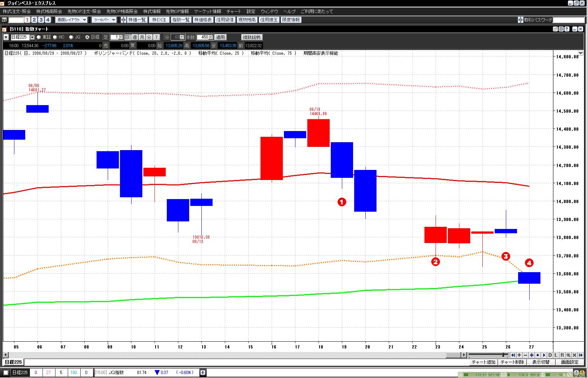Select the JQ radio button
The image size is (588, 378).
coord(71,37)
